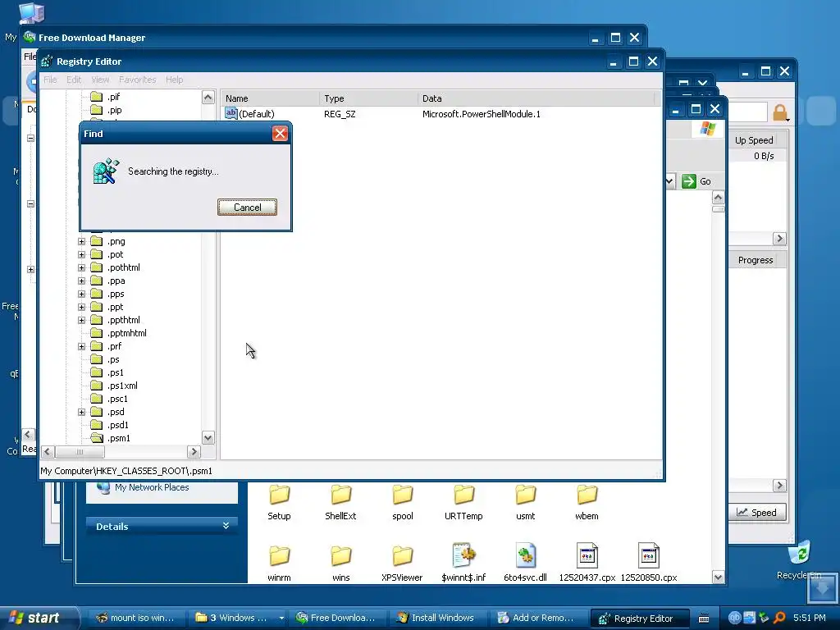This screenshot has height=630, width=840.
Task: Click the .pot key label
Action: point(115,254)
